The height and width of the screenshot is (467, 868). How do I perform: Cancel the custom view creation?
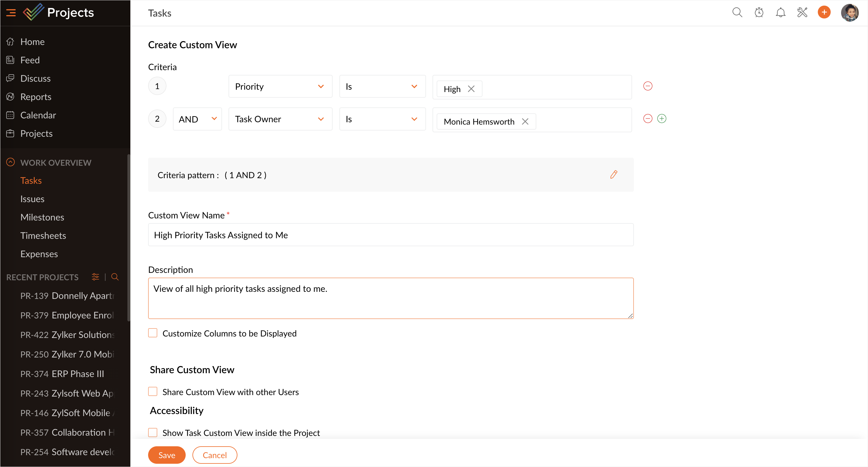(x=215, y=455)
